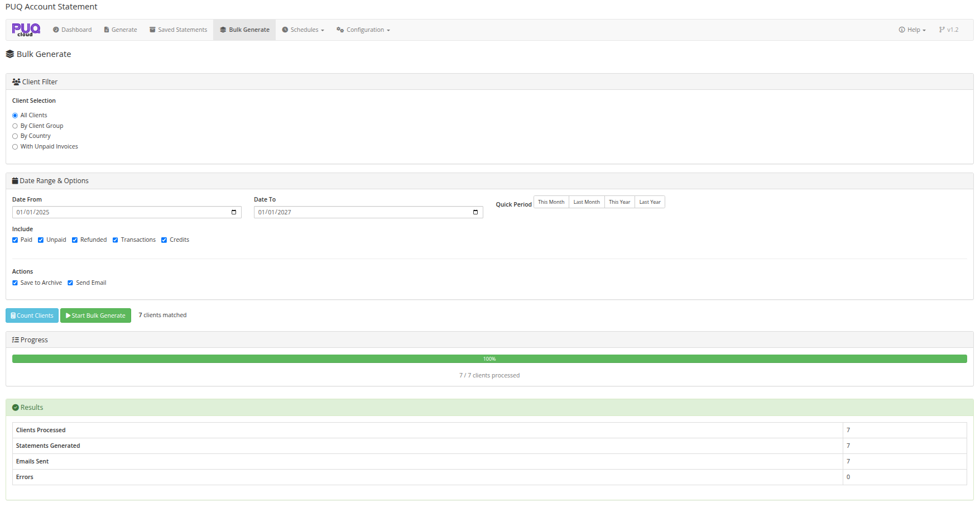This screenshot has width=980, height=507.
Task: Click the '7 clients matched' text
Action: (x=162, y=315)
